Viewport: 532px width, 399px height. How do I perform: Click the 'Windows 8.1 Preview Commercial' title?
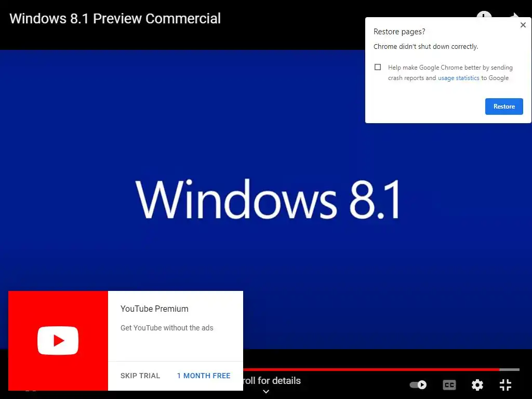click(115, 19)
